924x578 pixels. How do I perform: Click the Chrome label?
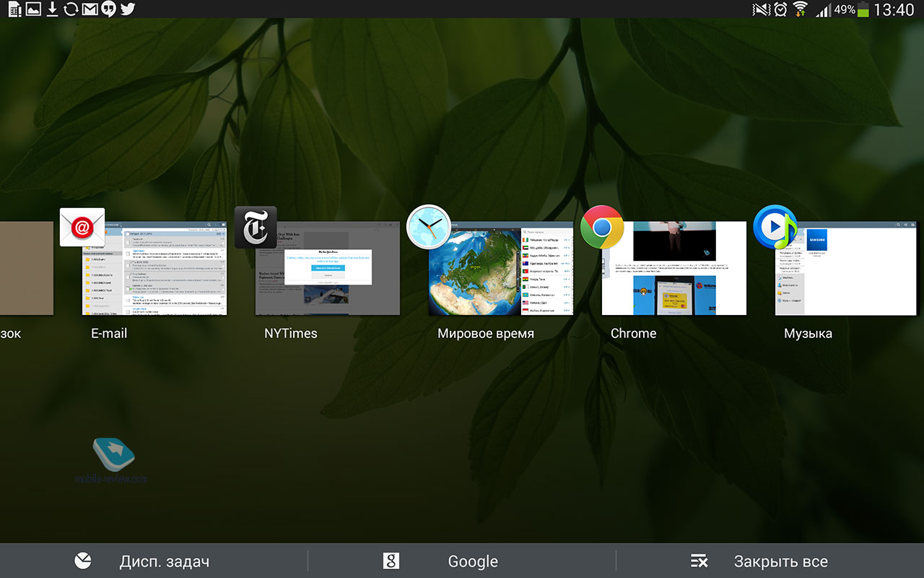[633, 333]
